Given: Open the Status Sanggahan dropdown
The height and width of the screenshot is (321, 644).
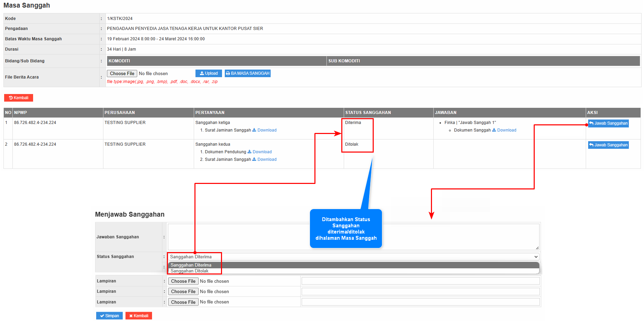Looking at the screenshot, I should pos(353,257).
